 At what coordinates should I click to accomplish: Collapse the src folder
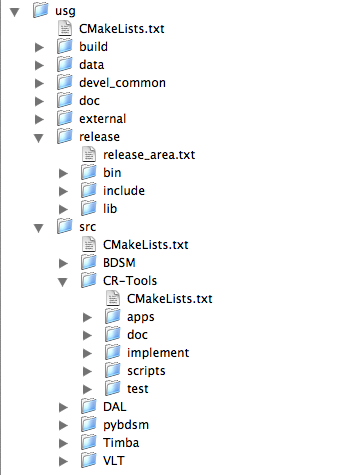pos(39,228)
